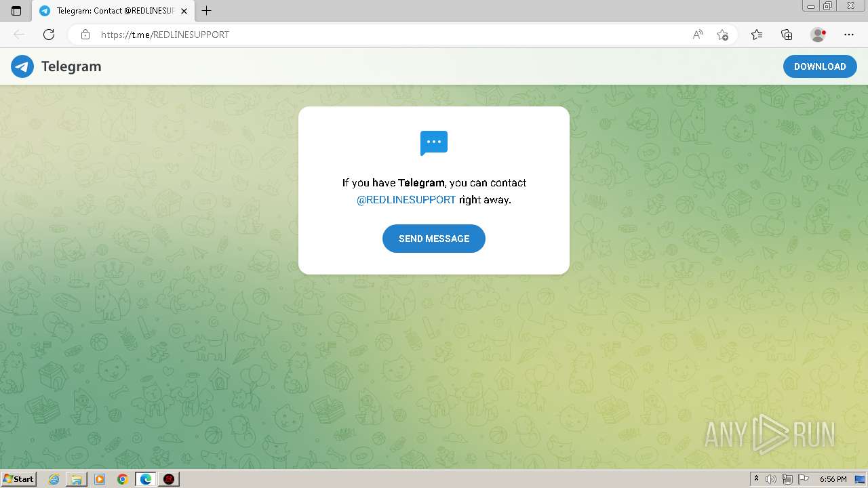868x488 pixels.
Task: Open the red circular taskbar app icon
Action: coord(169,479)
